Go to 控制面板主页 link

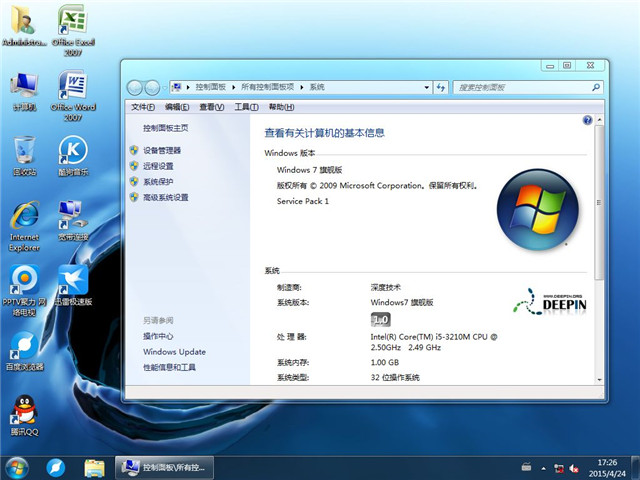pyautogui.click(x=165, y=128)
